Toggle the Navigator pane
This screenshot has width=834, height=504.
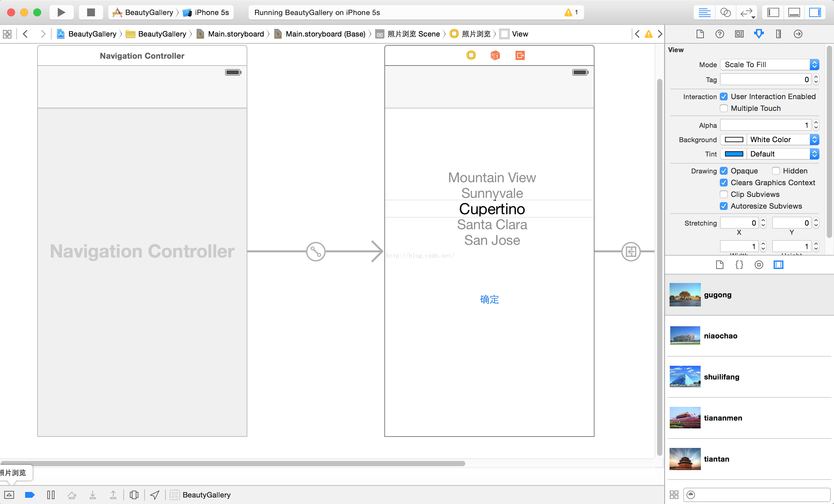773,12
